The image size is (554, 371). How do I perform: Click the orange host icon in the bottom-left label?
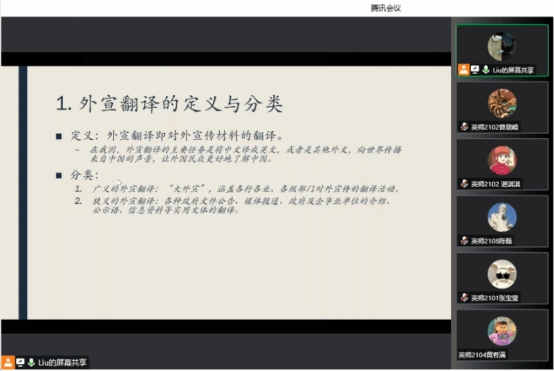[x=7, y=362]
